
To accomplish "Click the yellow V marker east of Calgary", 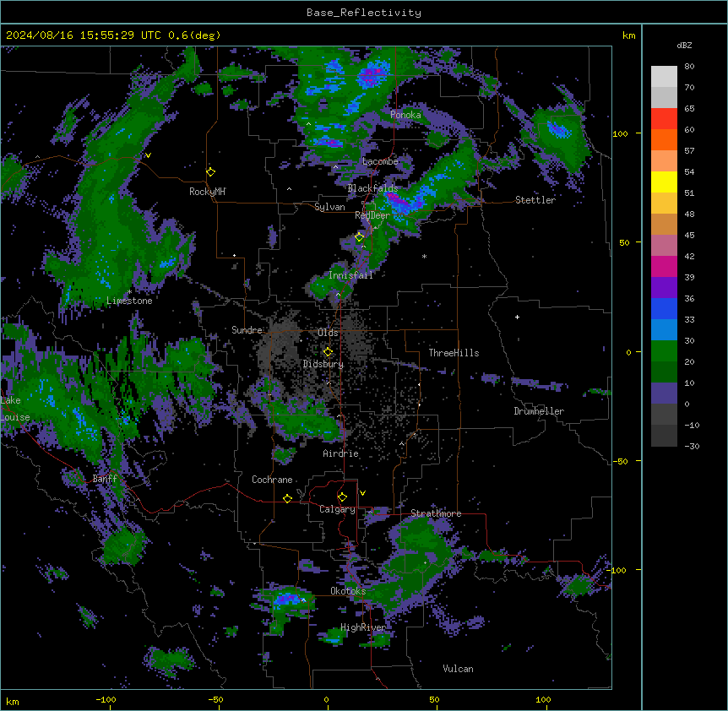I will pyautogui.click(x=362, y=493).
